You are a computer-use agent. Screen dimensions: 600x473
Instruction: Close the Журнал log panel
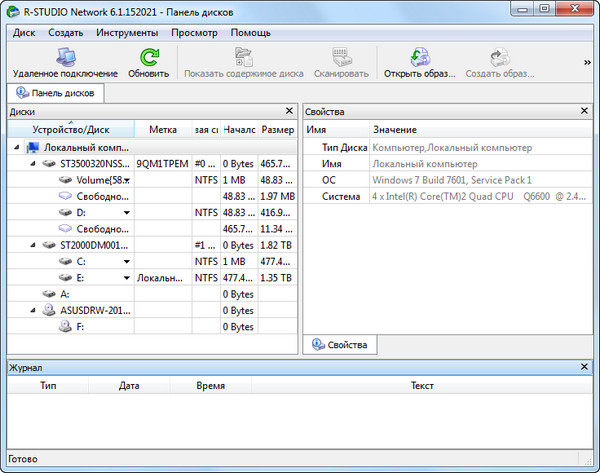pyautogui.click(x=588, y=368)
